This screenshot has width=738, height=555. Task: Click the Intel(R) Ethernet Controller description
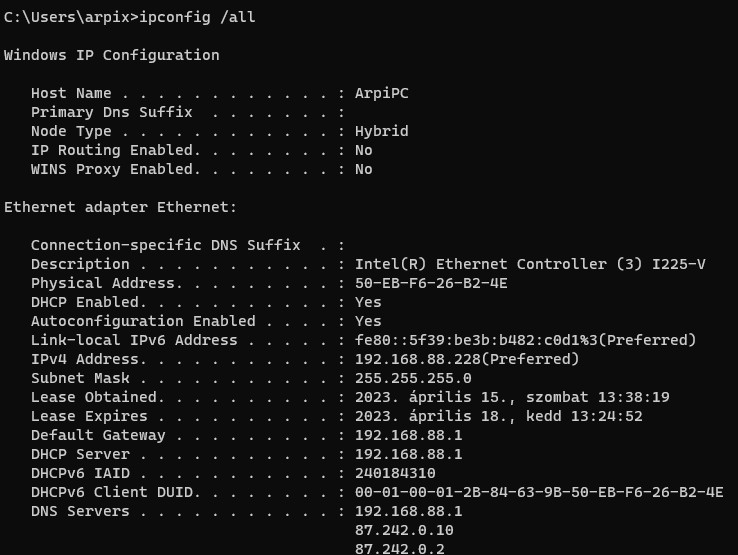(x=530, y=264)
